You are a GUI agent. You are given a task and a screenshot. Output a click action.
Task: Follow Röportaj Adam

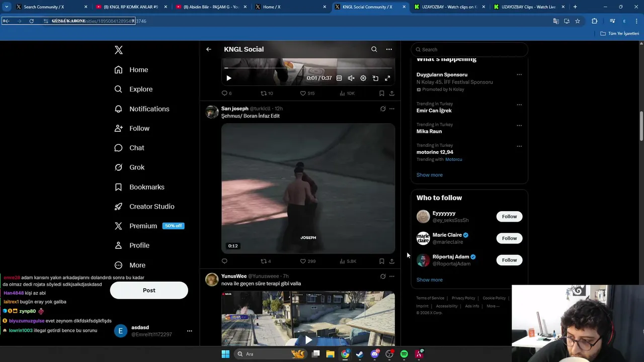tap(509, 260)
